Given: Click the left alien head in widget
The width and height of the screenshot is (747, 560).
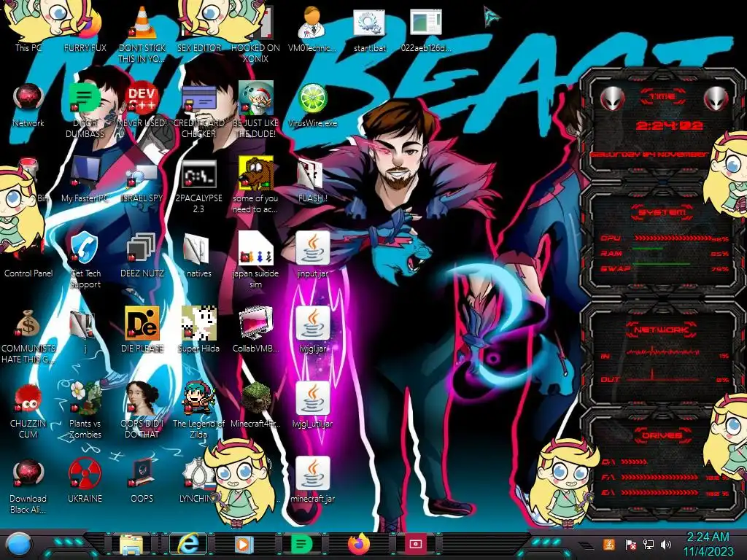Looking at the screenshot, I should coord(613,99).
